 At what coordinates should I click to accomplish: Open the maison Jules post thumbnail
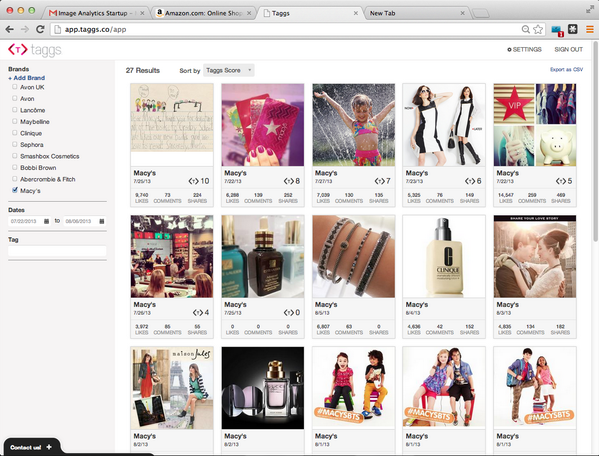pos(172,388)
